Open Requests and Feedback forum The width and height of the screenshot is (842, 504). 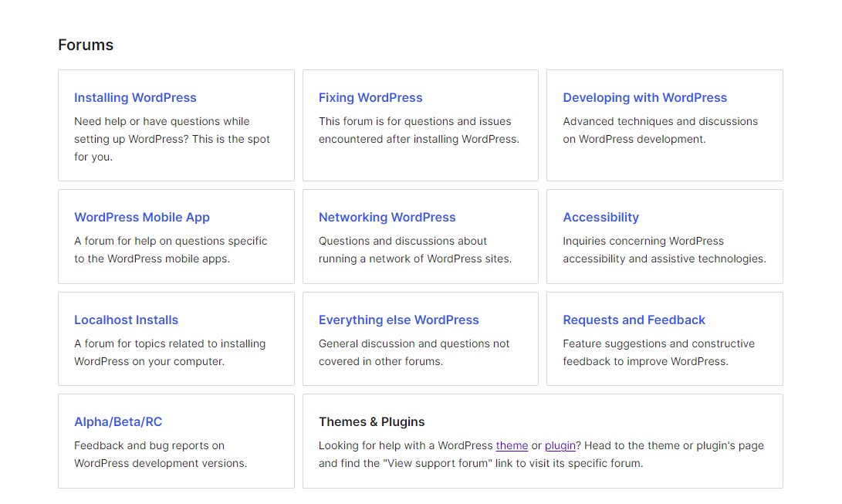634,320
